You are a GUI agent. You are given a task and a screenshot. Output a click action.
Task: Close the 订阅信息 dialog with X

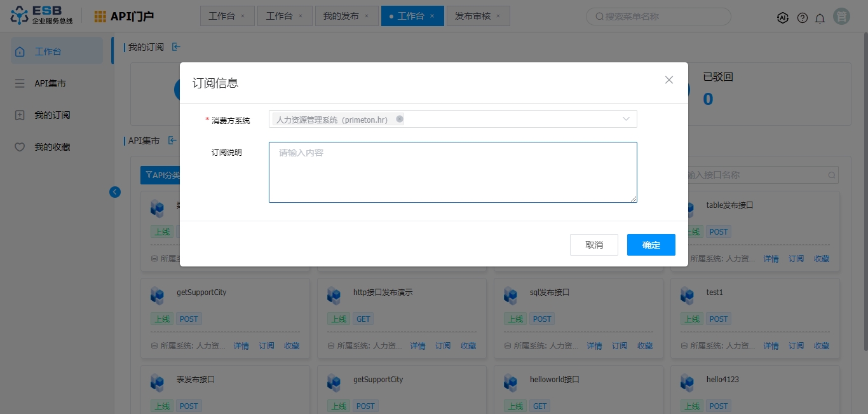pyautogui.click(x=668, y=79)
